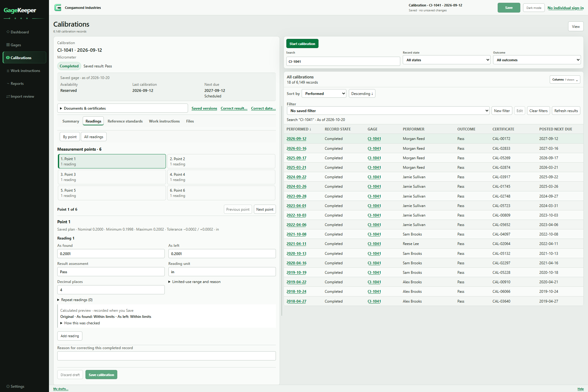Select measurement Point 4
588x392 pixels.
(221, 177)
